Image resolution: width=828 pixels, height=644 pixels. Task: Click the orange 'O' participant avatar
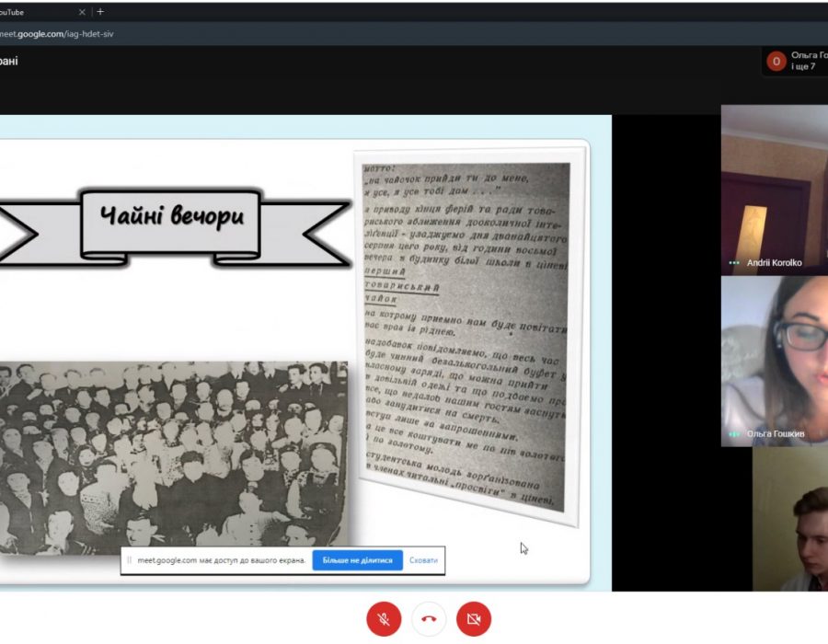click(x=776, y=62)
